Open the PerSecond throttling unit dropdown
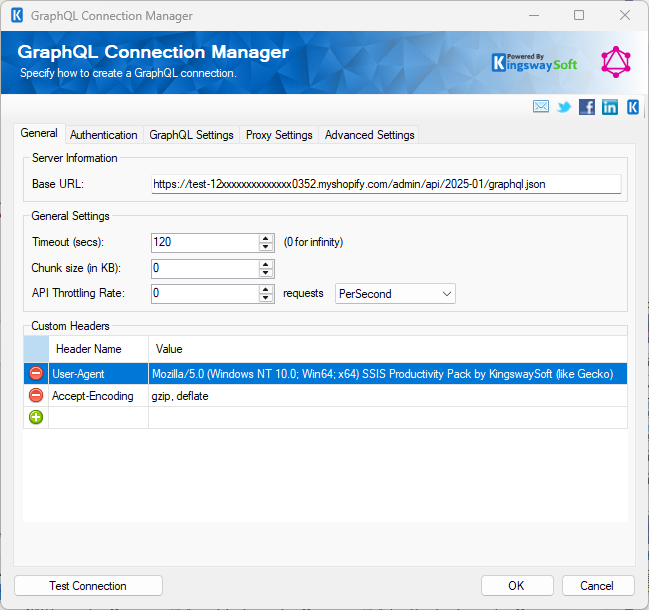The image size is (649, 610). (395, 294)
